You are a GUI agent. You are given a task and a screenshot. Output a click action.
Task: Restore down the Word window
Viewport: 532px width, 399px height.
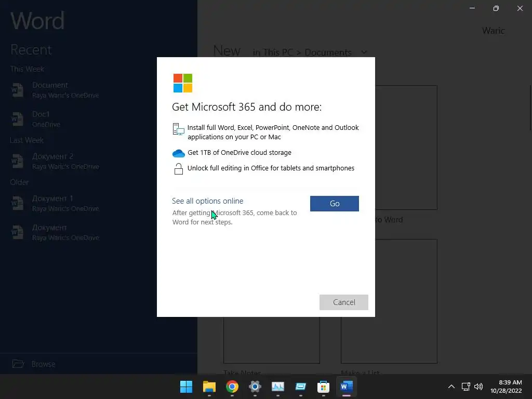(496, 8)
